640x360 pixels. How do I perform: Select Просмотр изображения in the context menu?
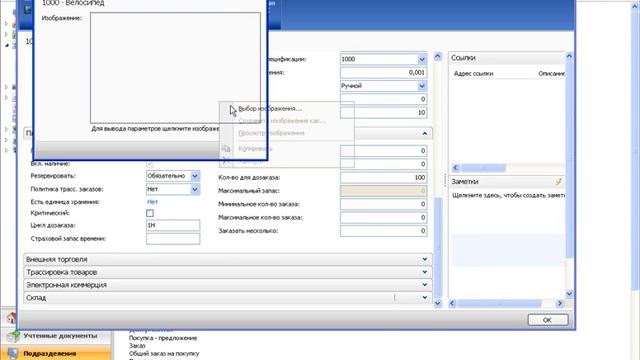(x=271, y=133)
